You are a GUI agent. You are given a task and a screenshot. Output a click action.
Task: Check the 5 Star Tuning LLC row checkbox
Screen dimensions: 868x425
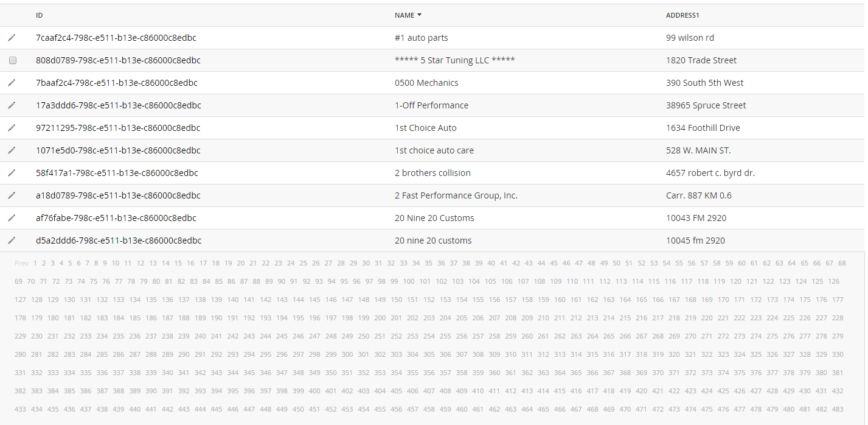13,60
